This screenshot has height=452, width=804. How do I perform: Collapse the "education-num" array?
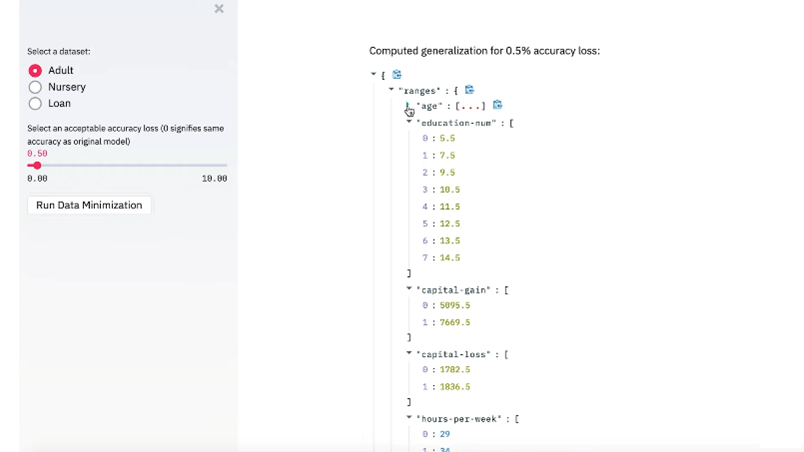click(x=409, y=122)
